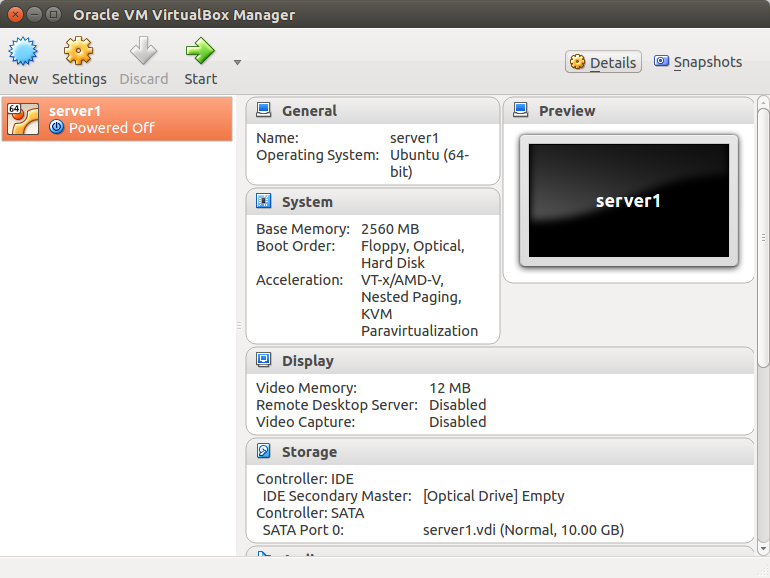770x578 pixels.
Task: Click the Display section icon
Action: point(264,360)
